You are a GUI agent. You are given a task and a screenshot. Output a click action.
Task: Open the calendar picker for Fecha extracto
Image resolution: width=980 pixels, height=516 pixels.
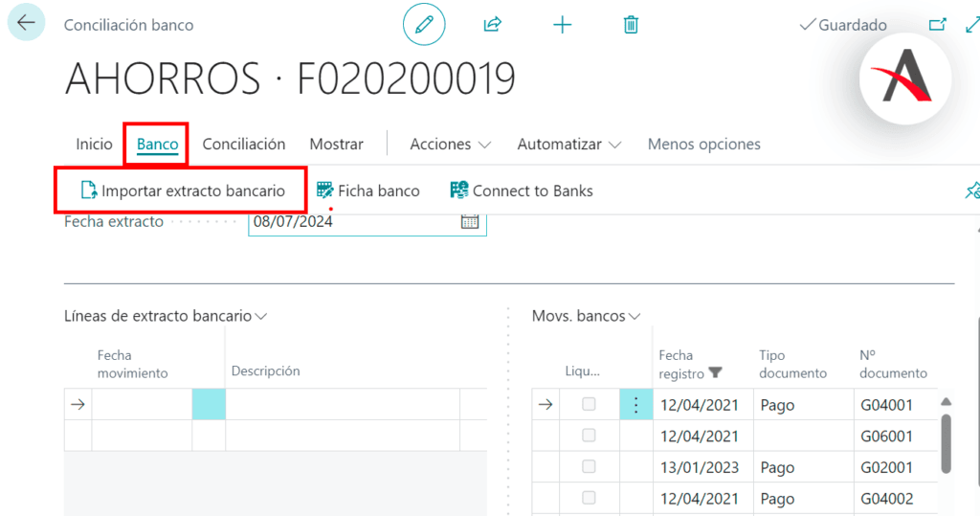pyautogui.click(x=470, y=221)
